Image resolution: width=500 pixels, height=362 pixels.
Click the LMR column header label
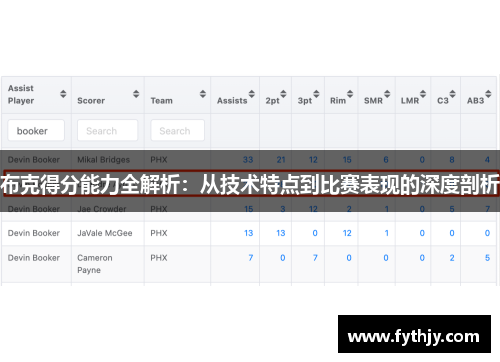pyautogui.click(x=410, y=101)
